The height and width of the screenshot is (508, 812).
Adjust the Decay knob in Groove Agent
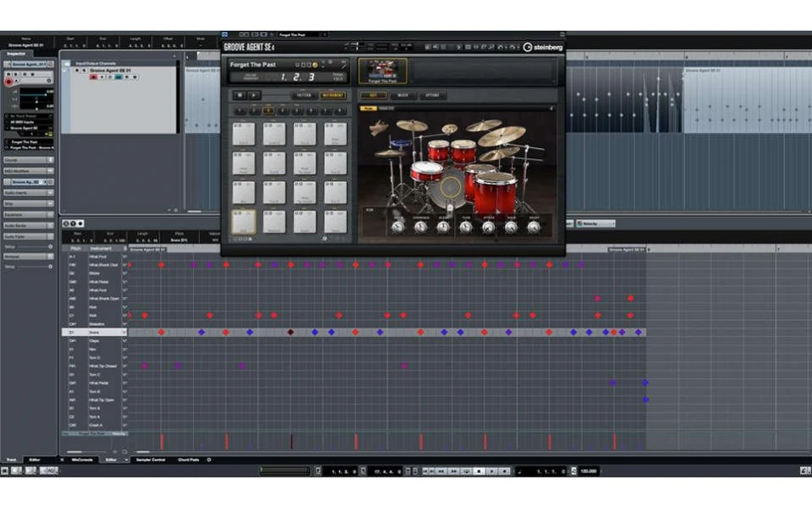tap(533, 226)
